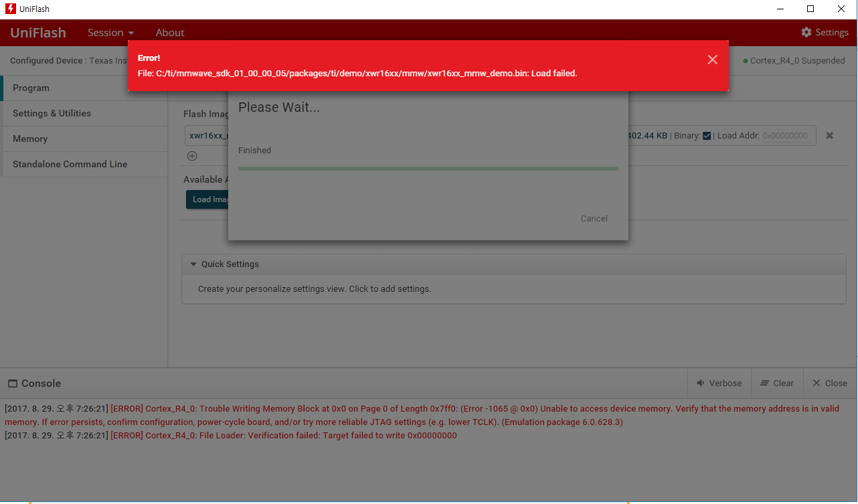
Task: Close the Console panel
Action: [830, 383]
